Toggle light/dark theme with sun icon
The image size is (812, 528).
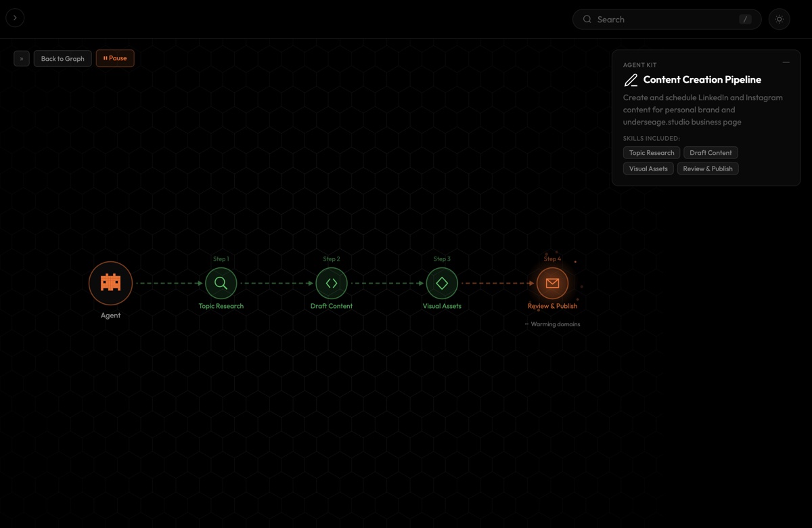point(779,20)
